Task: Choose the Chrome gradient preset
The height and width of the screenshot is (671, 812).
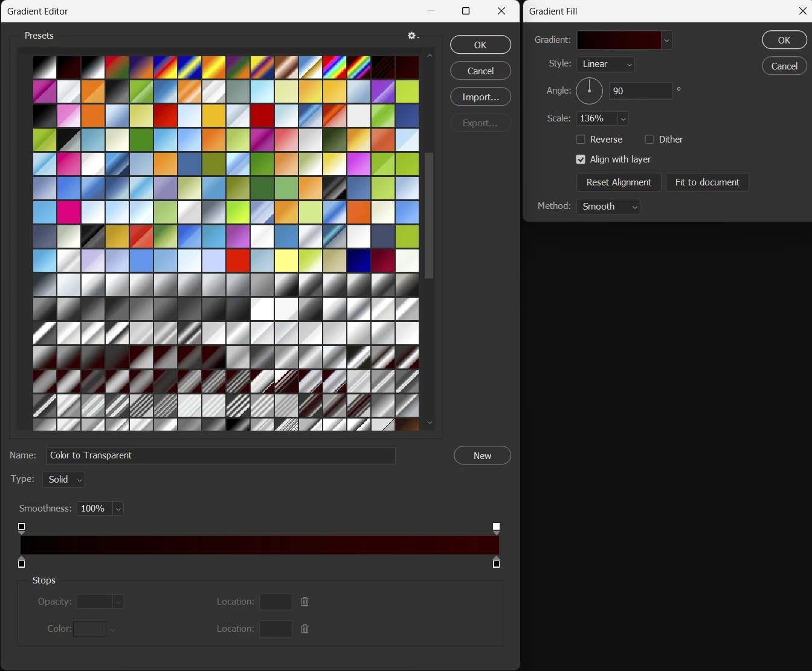Action: point(311,68)
